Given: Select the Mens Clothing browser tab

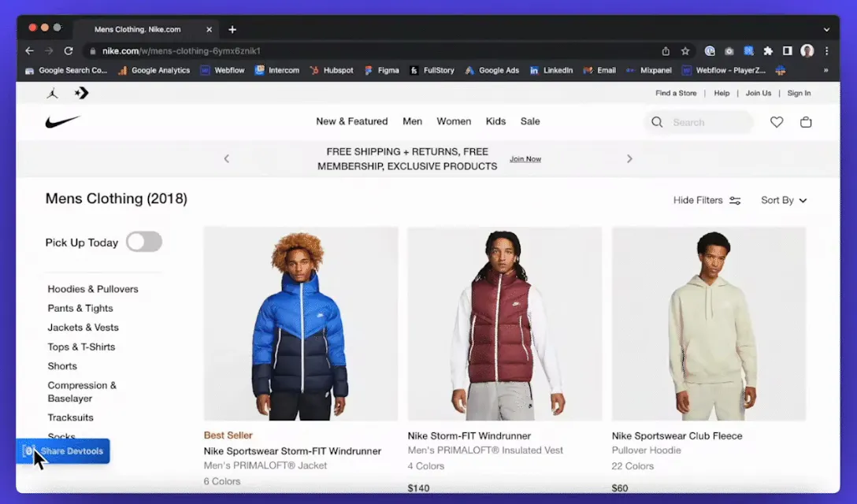Looking at the screenshot, I should [x=145, y=29].
